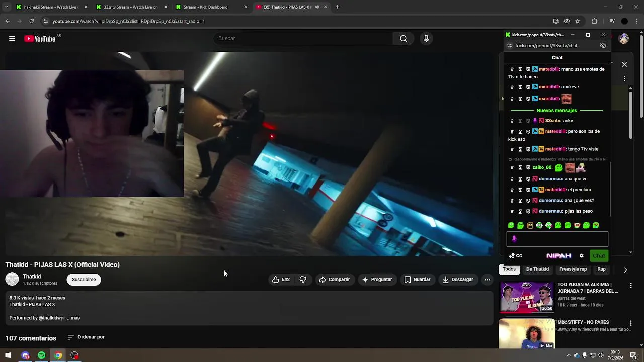Image resolution: width=644 pixels, height=362 pixels.
Task: Click the NIPAH logo in the chat footer
Action: tap(558, 256)
